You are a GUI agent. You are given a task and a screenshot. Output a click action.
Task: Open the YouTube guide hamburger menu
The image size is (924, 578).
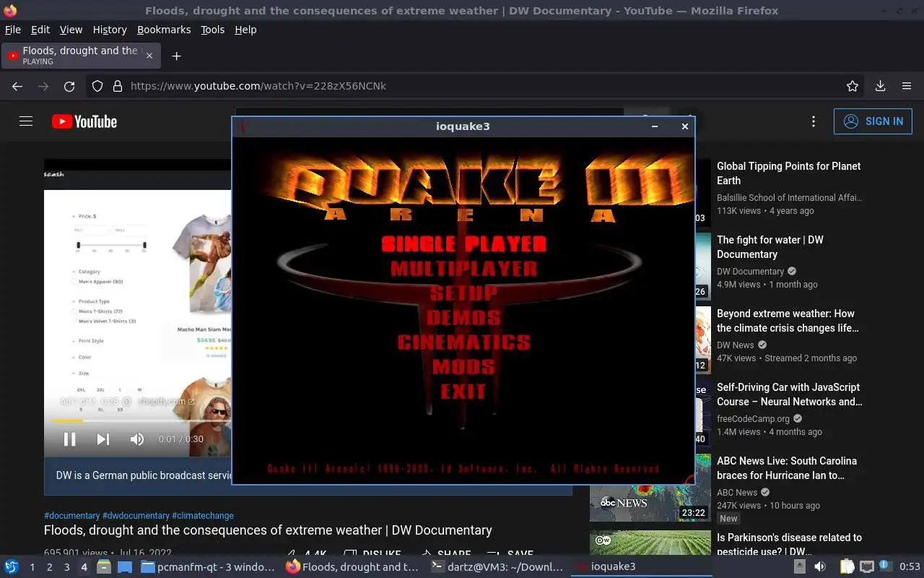tap(26, 121)
